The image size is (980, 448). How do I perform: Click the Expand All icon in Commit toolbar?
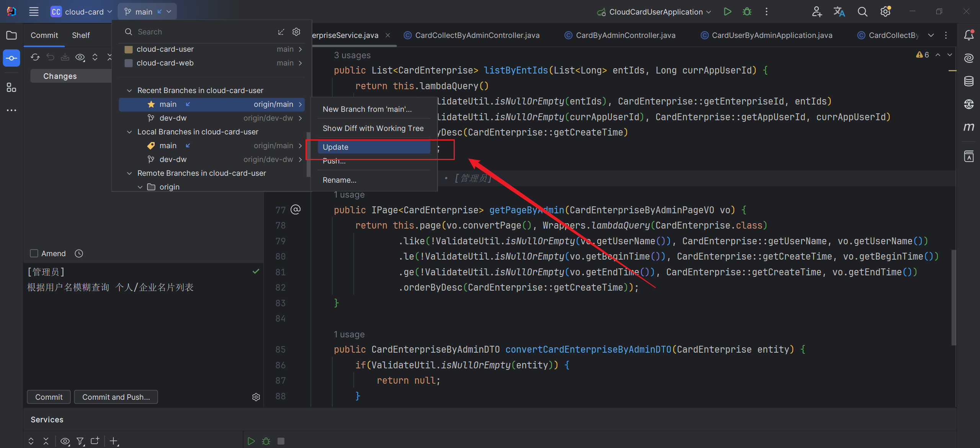click(95, 57)
